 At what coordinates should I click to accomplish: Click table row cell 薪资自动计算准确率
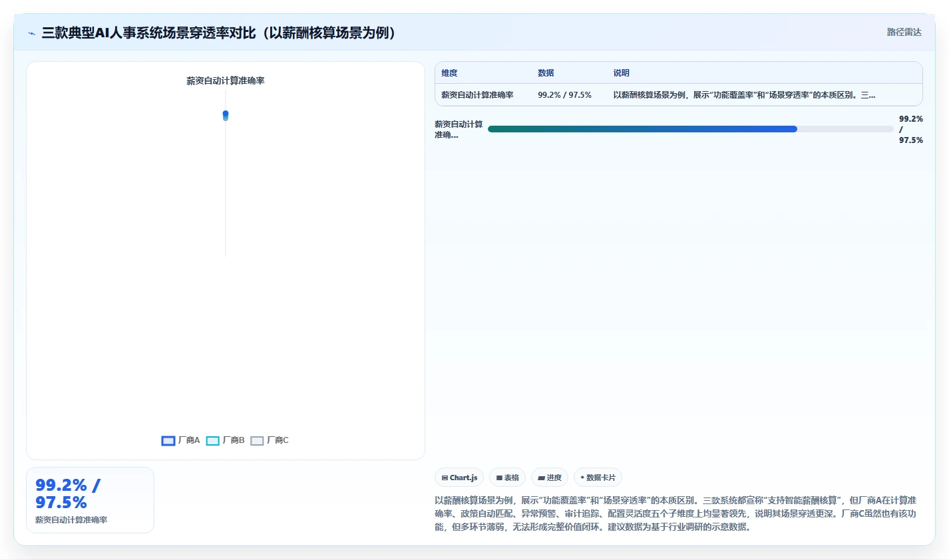[477, 95]
